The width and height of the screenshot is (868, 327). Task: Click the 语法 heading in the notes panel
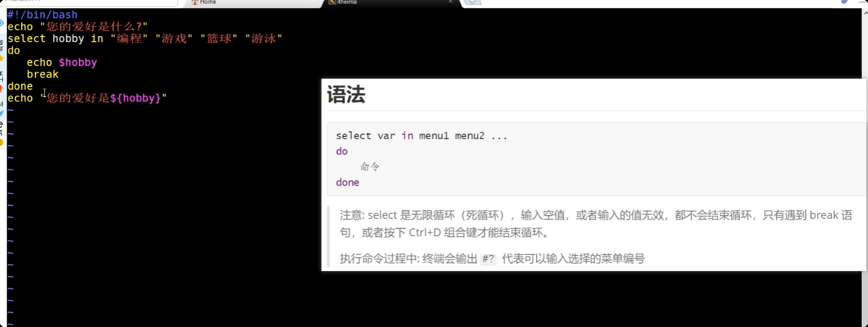click(346, 95)
